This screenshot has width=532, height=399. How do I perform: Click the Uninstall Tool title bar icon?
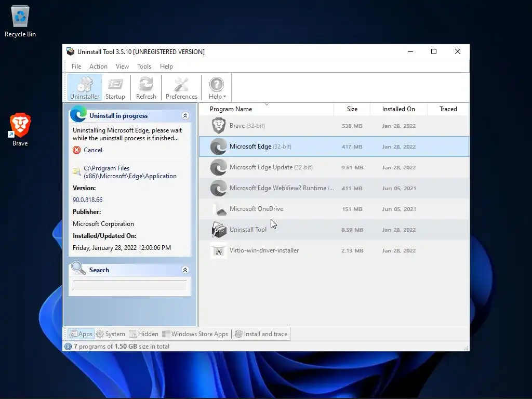tap(70, 51)
